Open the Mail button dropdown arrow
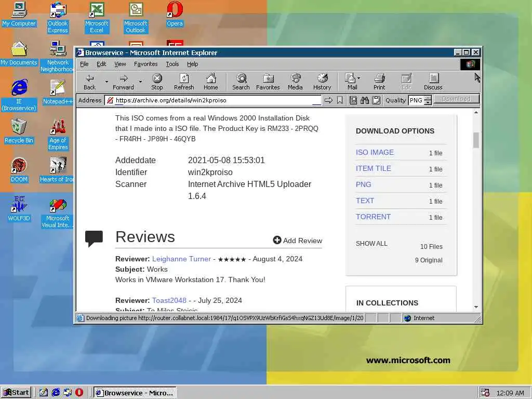 359,78
